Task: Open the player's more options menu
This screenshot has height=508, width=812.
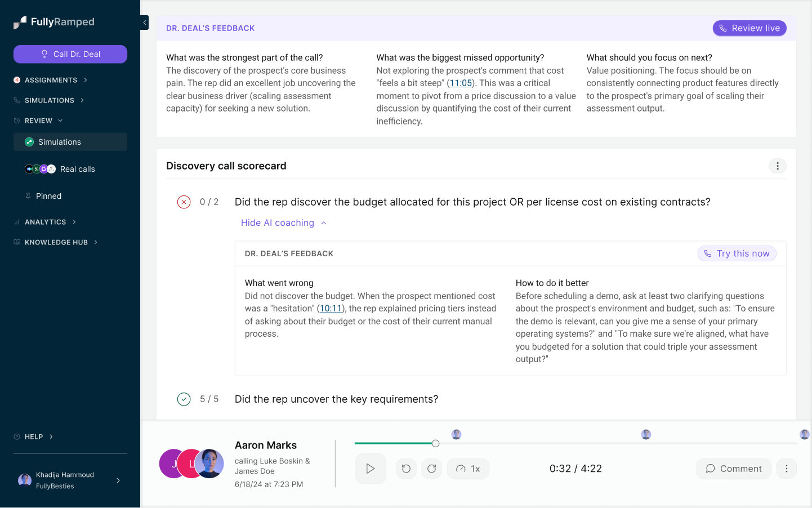Action: click(x=787, y=469)
